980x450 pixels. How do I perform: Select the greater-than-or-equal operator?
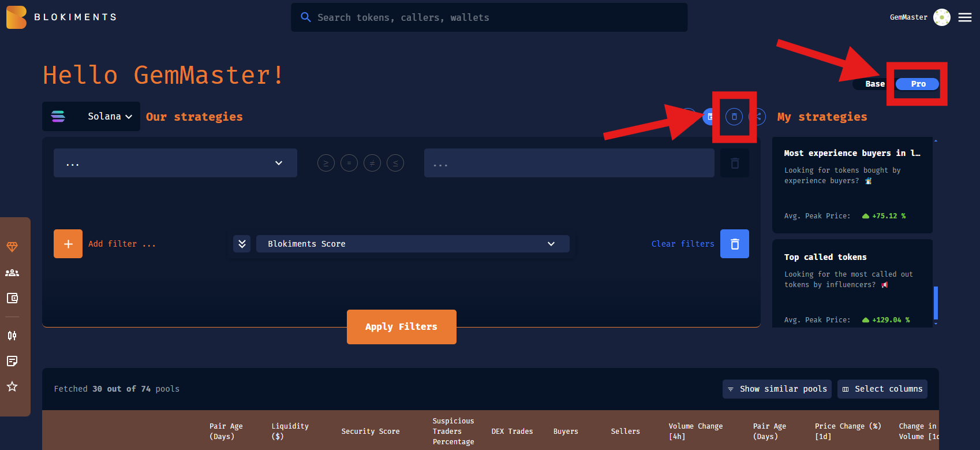(326, 163)
